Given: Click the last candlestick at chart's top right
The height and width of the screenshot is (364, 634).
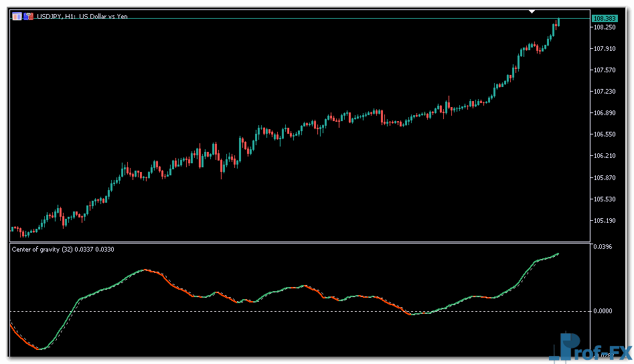Looking at the screenshot, I should [x=558, y=22].
